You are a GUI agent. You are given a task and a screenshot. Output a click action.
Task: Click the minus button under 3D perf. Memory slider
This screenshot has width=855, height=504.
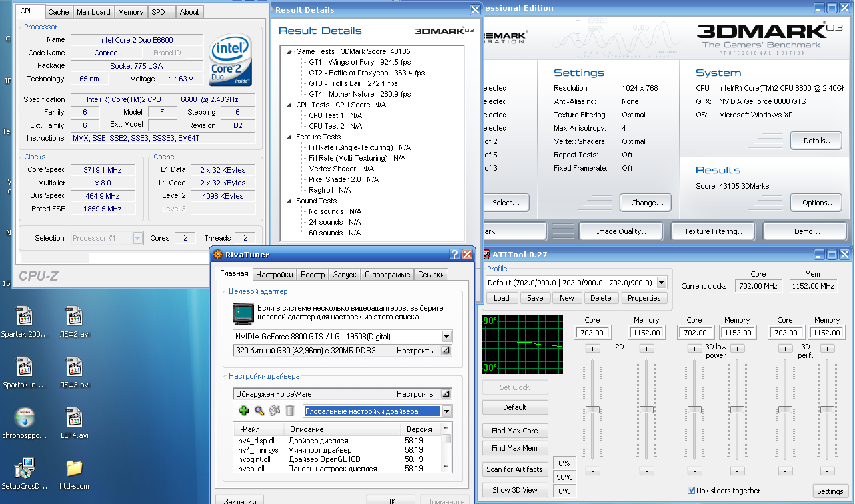click(x=827, y=471)
